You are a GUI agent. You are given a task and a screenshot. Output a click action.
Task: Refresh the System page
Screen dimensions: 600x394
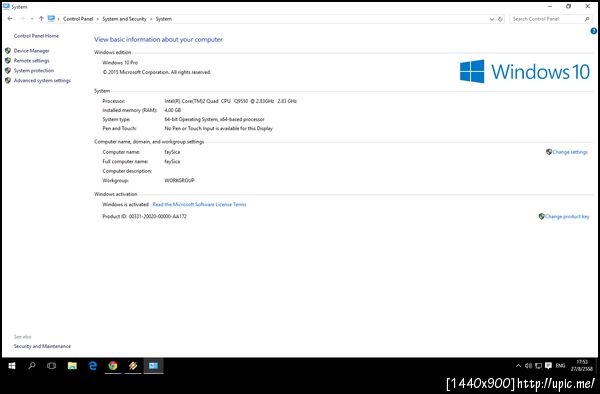click(500, 19)
